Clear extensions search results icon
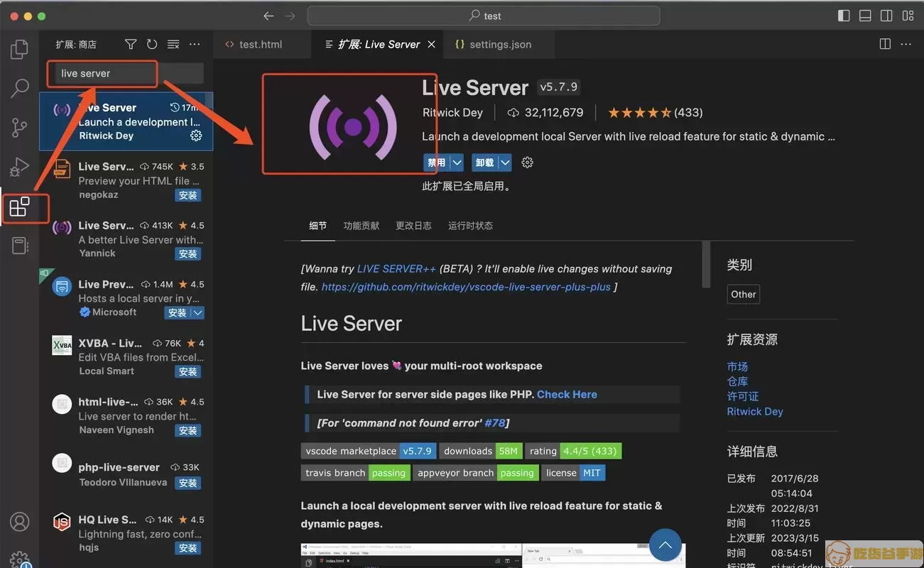The image size is (924, 568). coord(173,44)
